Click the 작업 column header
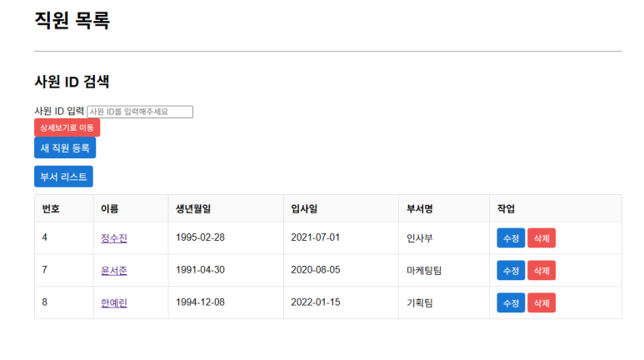 click(506, 209)
